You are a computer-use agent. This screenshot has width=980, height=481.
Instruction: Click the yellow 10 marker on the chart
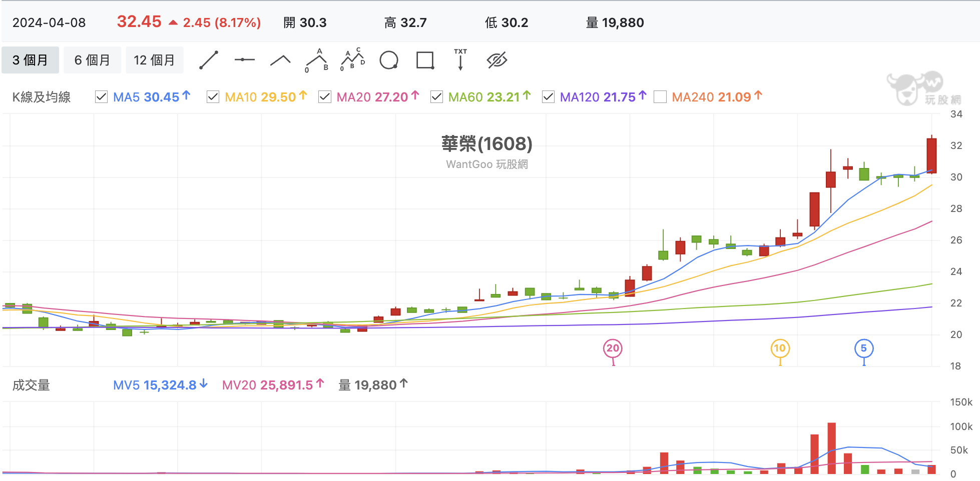(780, 348)
